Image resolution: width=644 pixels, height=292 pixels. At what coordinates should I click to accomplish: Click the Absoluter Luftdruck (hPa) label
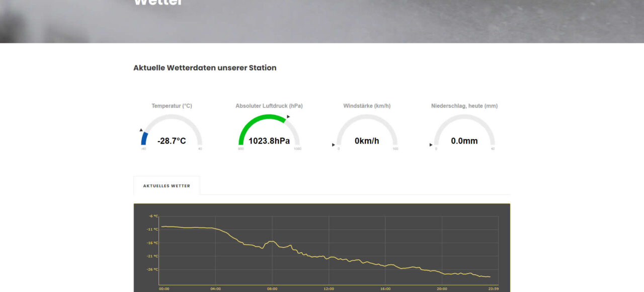[269, 106]
